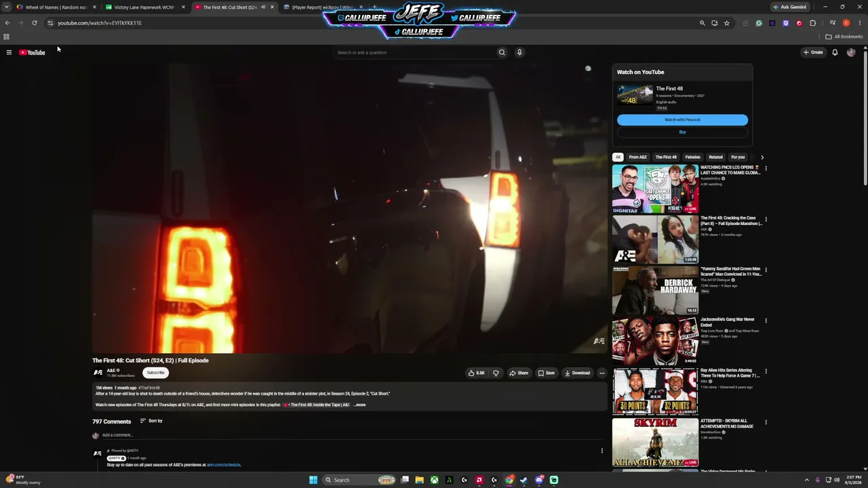Click the Buy button
Image resolution: width=868 pixels, height=488 pixels.
point(682,132)
